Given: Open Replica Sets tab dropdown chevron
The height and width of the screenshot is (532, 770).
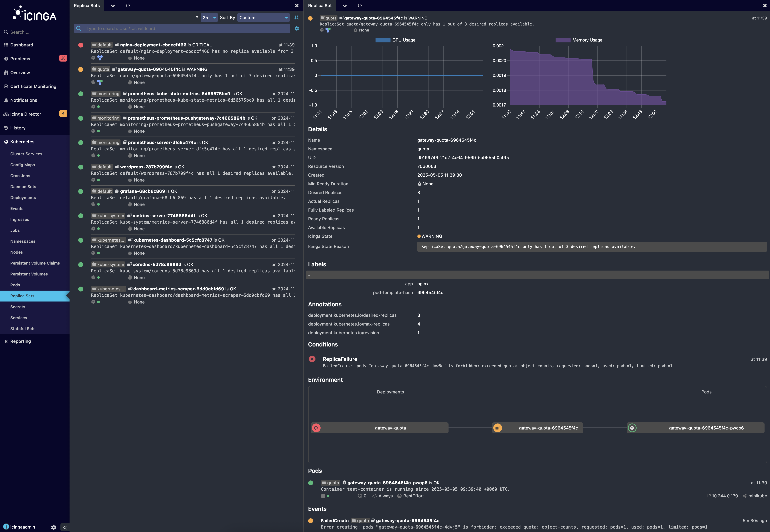Looking at the screenshot, I should [x=113, y=6].
